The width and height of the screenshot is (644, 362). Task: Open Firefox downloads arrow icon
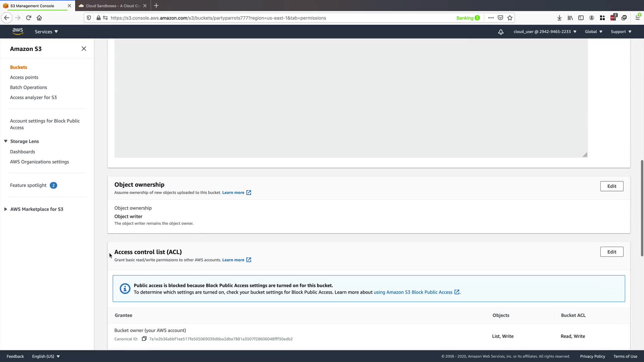(x=559, y=18)
